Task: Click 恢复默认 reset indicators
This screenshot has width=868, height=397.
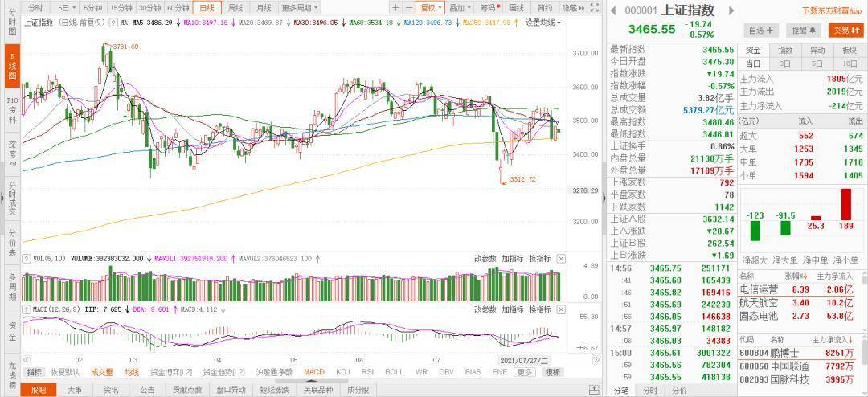Action: tap(65, 372)
